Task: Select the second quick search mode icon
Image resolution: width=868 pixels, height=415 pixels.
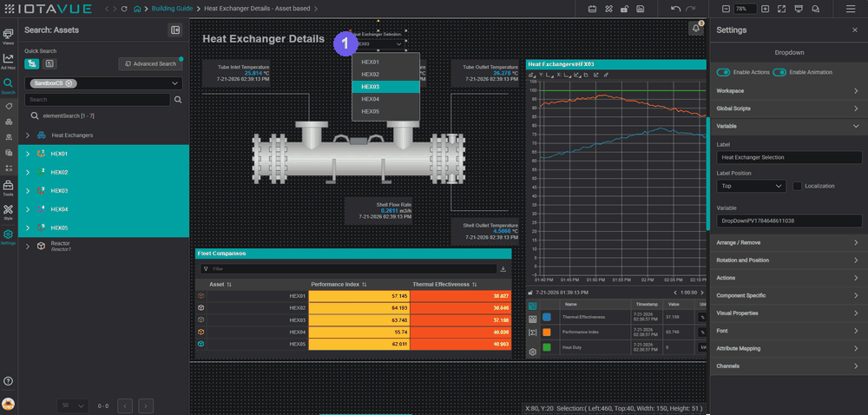Action: [49, 63]
